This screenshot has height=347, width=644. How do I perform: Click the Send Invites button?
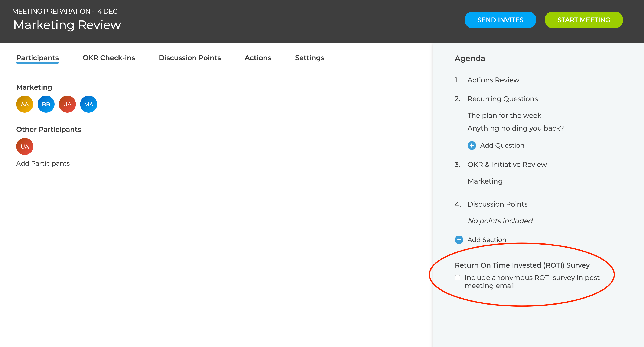coord(500,20)
